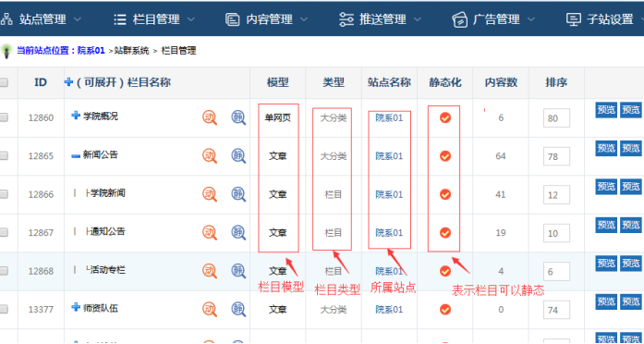Tick the checkbox for row 12866

[x=4, y=194]
